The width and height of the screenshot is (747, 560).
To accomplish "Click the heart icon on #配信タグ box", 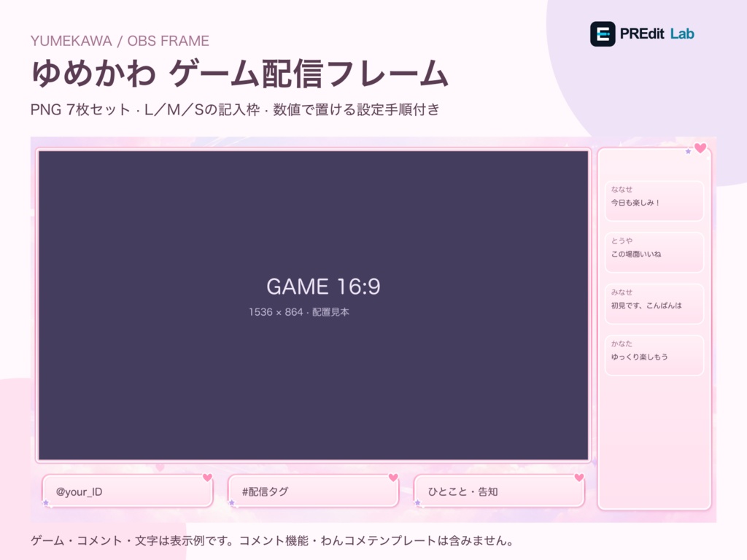I will click(x=393, y=477).
